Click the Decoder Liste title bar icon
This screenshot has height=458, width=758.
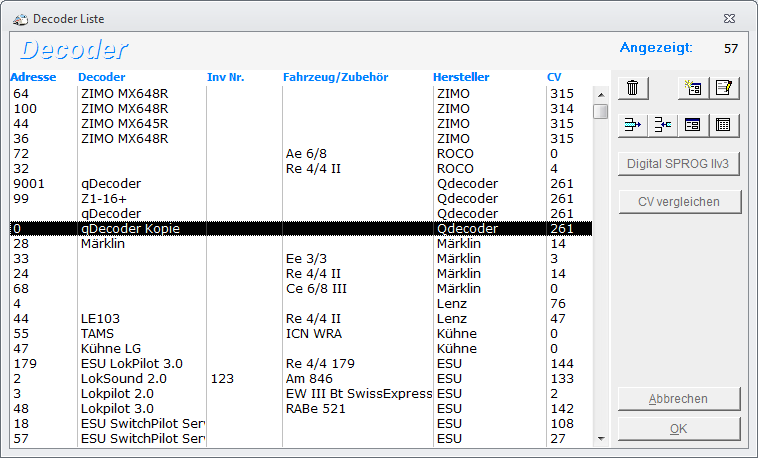tap(20, 19)
